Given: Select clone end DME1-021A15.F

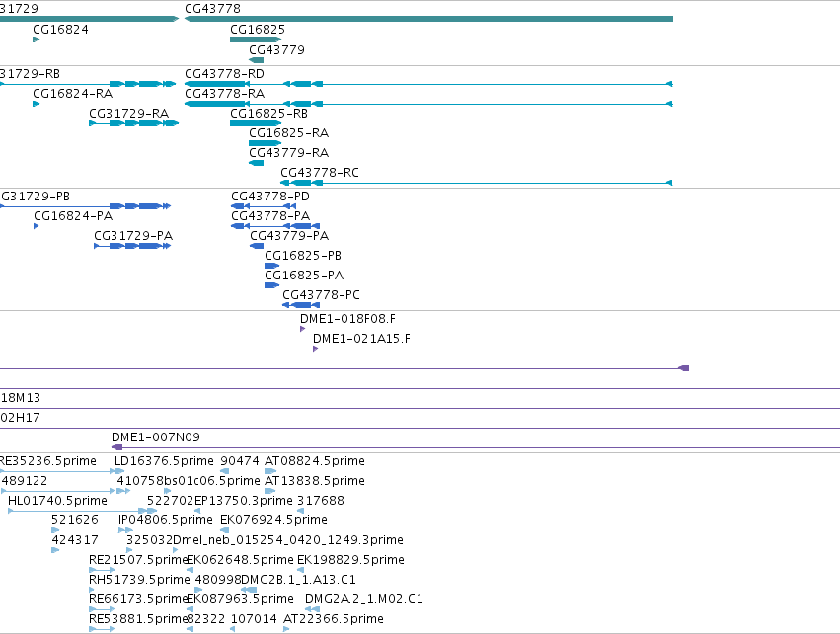Looking at the screenshot, I should (316, 349).
